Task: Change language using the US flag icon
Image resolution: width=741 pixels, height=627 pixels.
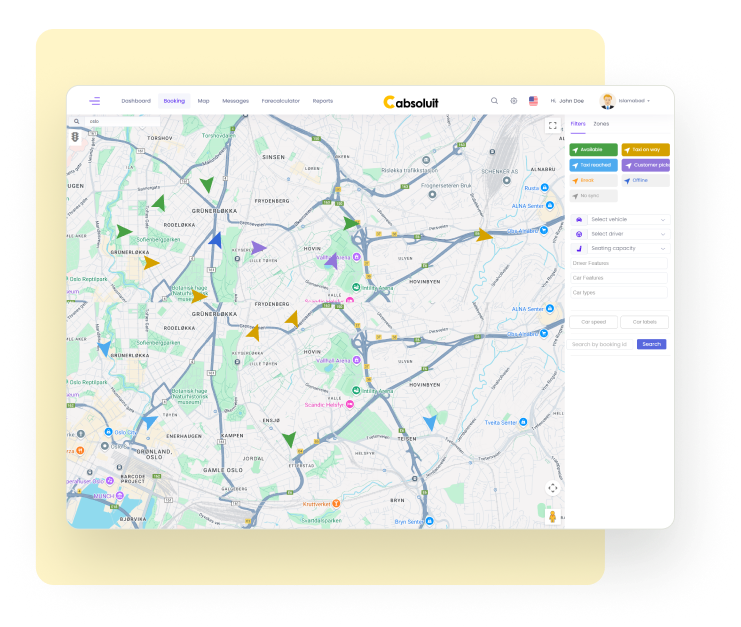Action: click(533, 101)
